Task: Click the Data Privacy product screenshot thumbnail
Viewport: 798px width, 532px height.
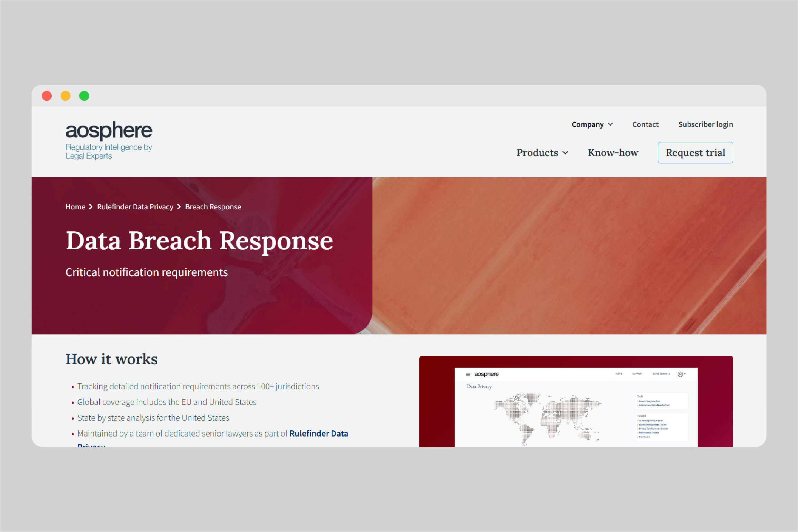Action: (x=576, y=401)
